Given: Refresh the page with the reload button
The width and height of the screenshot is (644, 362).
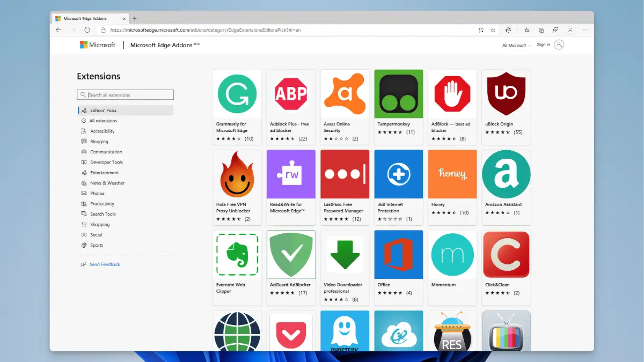Looking at the screenshot, I should click(86, 30).
